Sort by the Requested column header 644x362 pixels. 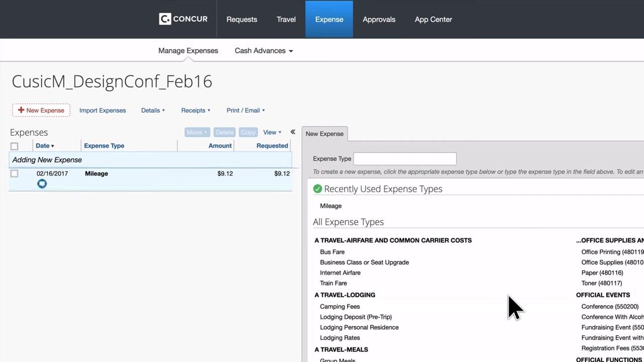coord(272,146)
